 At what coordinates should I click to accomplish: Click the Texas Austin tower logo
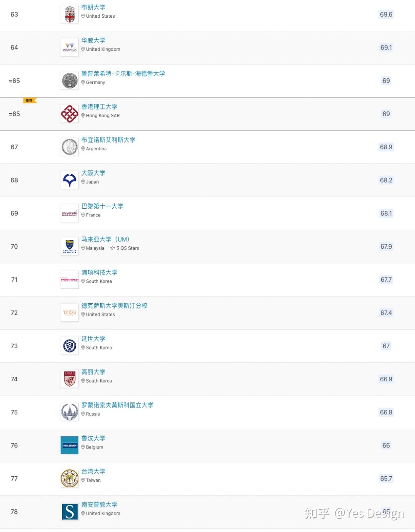pos(69,312)
